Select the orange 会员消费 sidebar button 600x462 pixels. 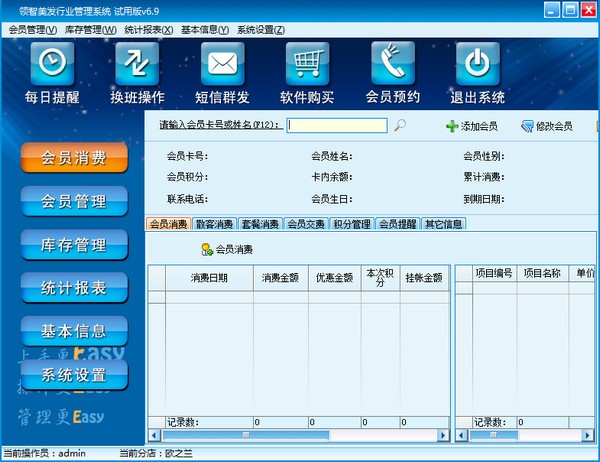click(x=74, y=158)
